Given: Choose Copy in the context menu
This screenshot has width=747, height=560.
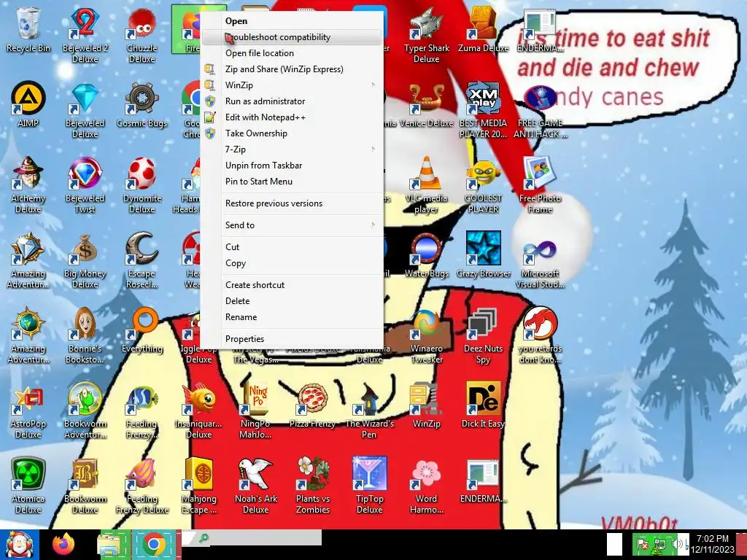Looking at the screenshot, I should pos(292,263).
